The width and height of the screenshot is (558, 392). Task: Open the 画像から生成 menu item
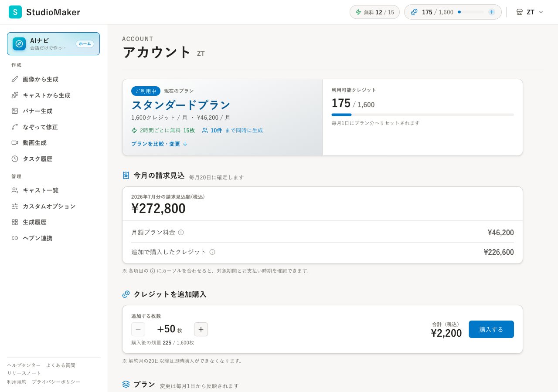point(54,79)
